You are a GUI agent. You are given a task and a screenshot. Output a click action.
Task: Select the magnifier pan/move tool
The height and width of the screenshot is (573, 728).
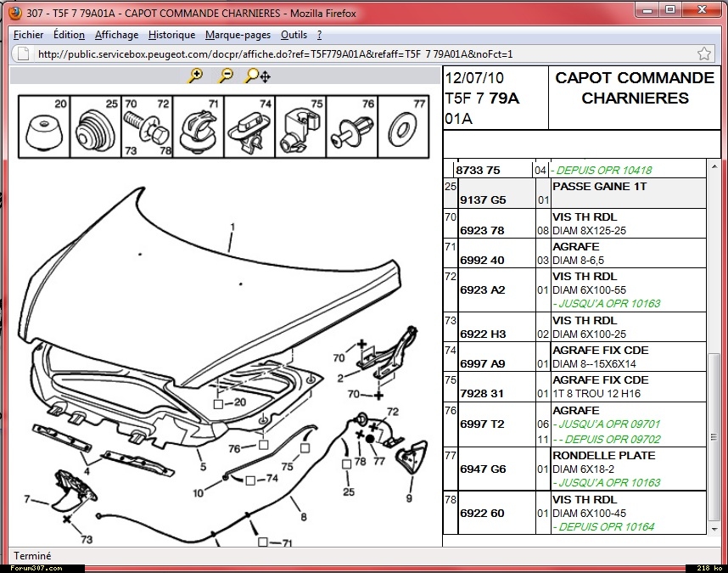258,76
